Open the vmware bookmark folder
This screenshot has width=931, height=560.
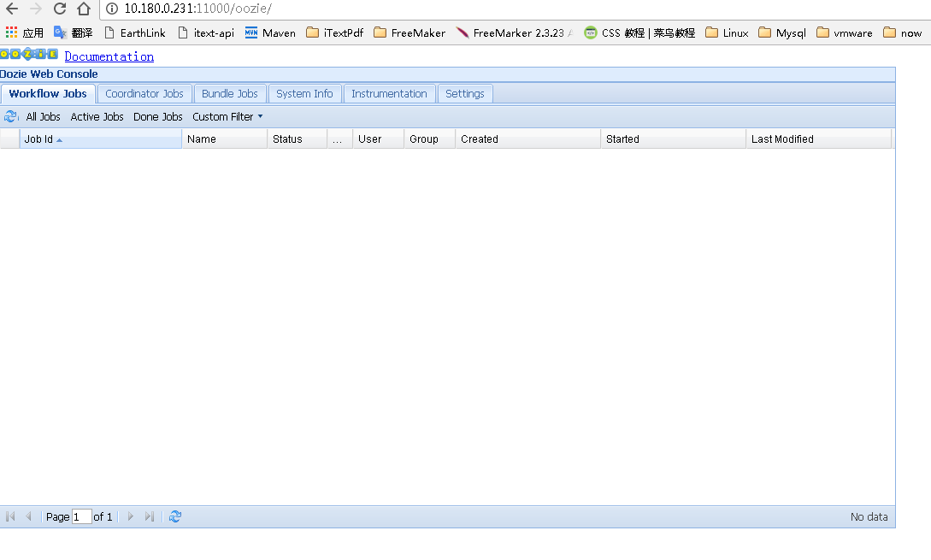click(x=845, y=32)
